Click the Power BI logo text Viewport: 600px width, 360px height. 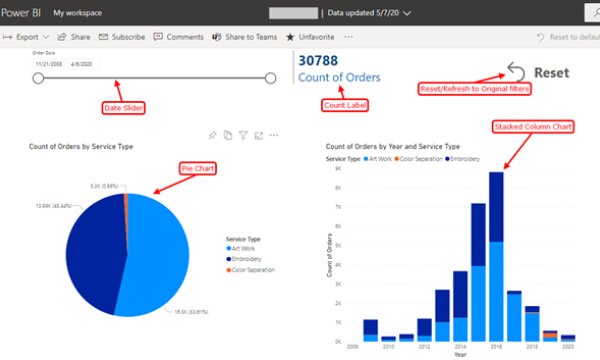point(21,13)
